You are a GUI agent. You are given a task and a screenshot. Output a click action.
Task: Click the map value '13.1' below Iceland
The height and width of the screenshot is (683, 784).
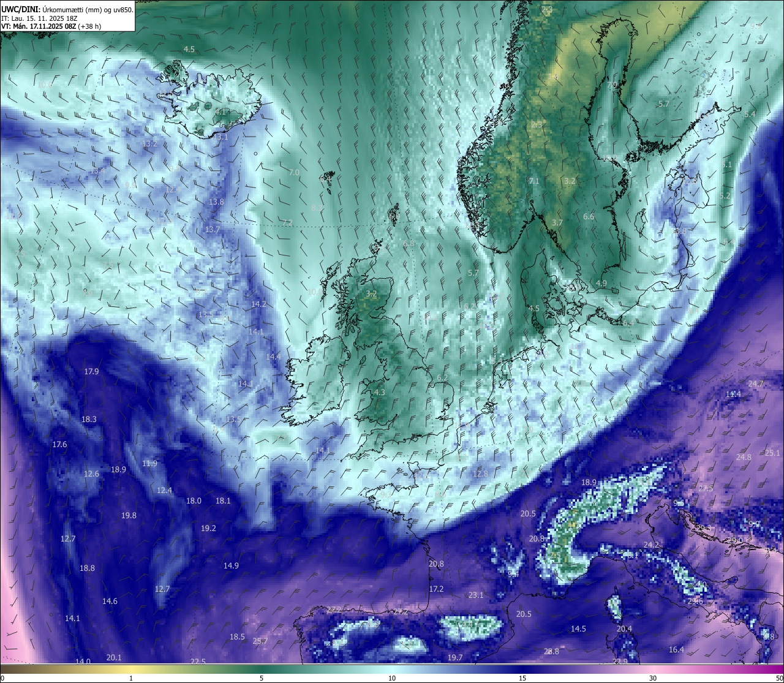(x=221, y=137)
